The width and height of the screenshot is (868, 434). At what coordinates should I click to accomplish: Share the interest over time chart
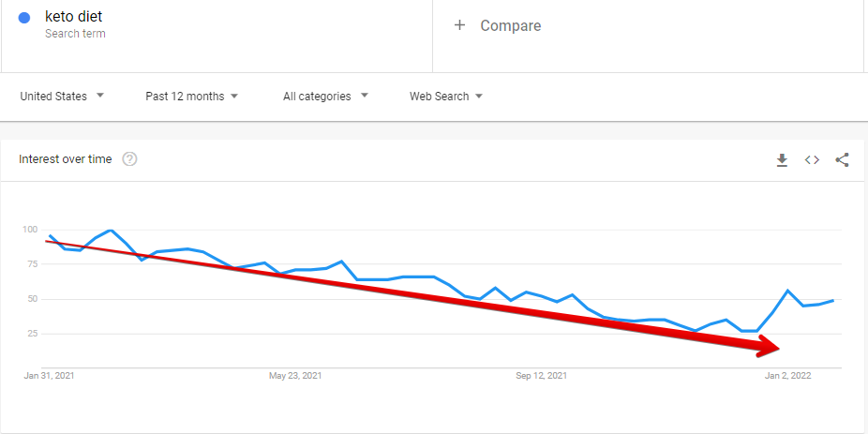click(x=842, y=160)
